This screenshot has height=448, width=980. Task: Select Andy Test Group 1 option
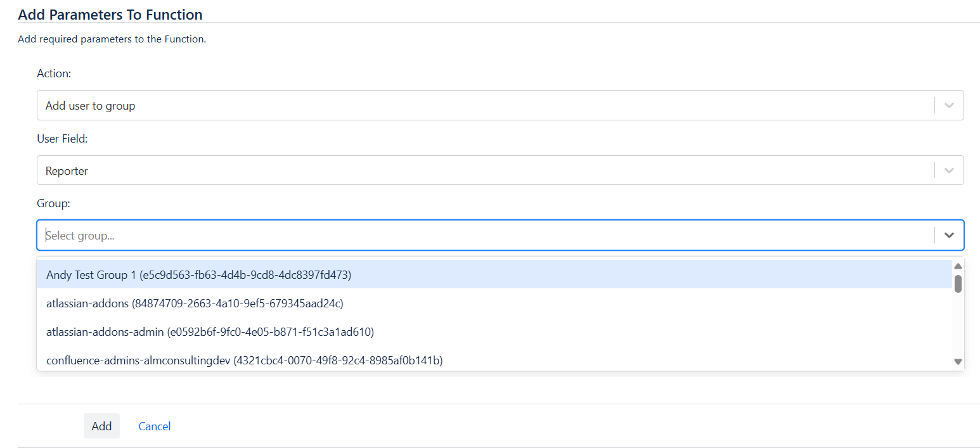198,274
